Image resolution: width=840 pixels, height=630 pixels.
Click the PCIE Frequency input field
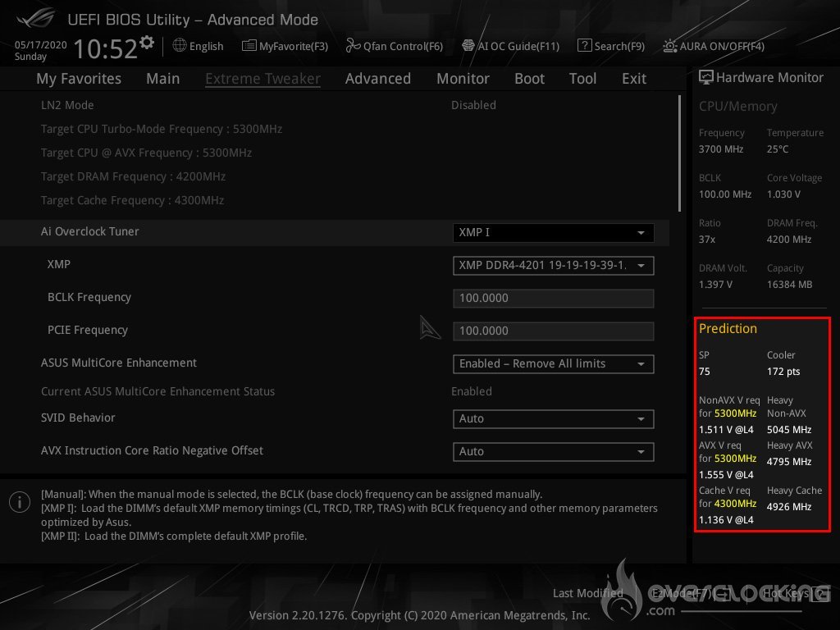554,331
